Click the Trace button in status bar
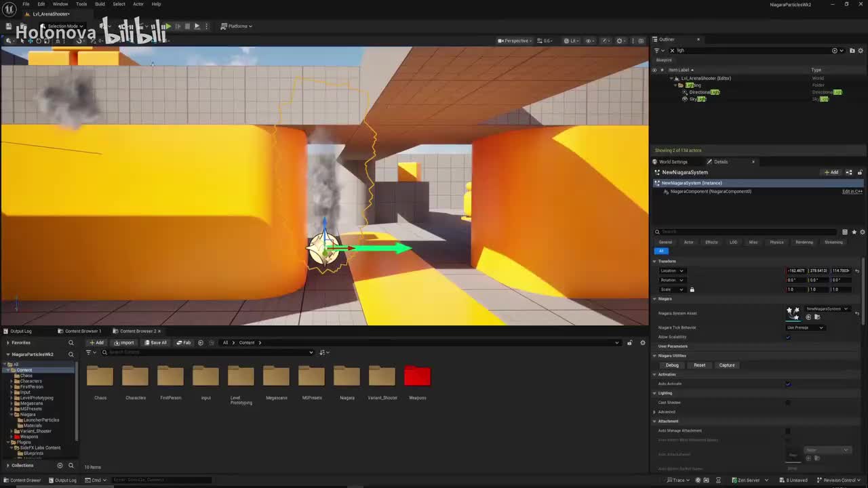The height and width of the screenshot is (488, 868). [677, 481]
